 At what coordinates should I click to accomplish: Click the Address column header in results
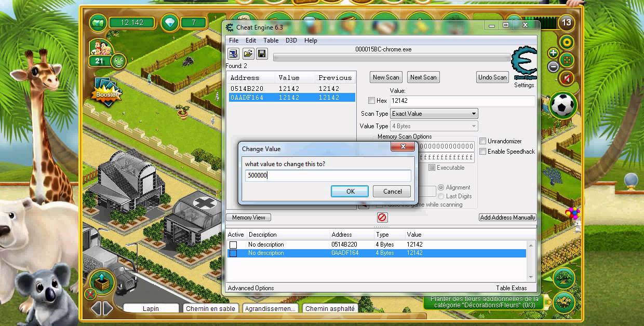pos(245,78)
